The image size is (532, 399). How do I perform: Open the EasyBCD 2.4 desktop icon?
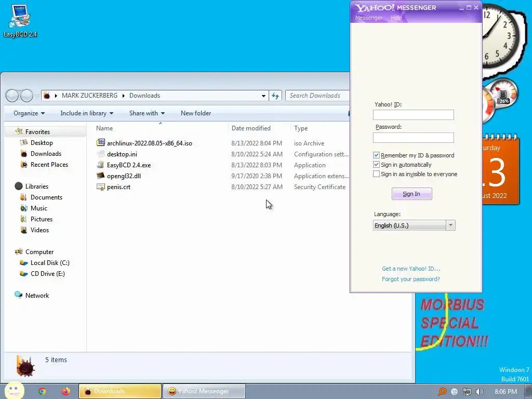[20, 20]
